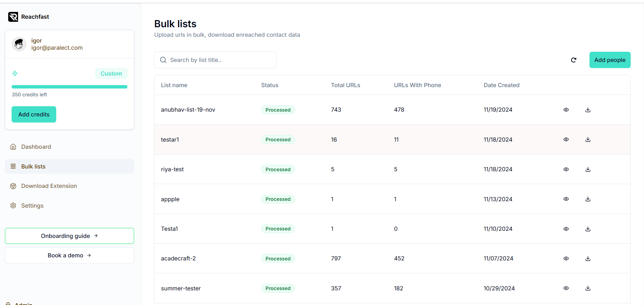Download the riya-test list
The width and height of the screenshot is (644, 305).
pos(588,169)
